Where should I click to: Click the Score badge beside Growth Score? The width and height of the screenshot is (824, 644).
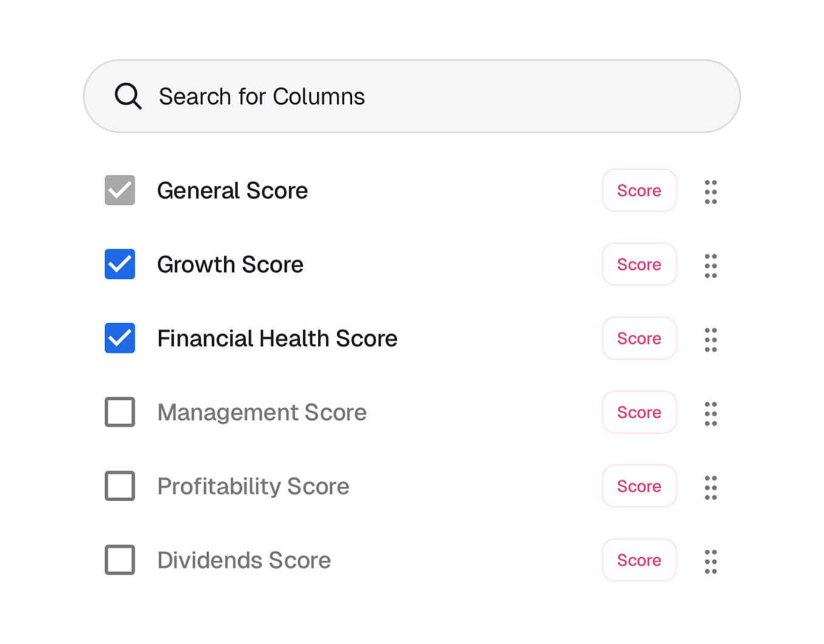click(x=639, y=265)
